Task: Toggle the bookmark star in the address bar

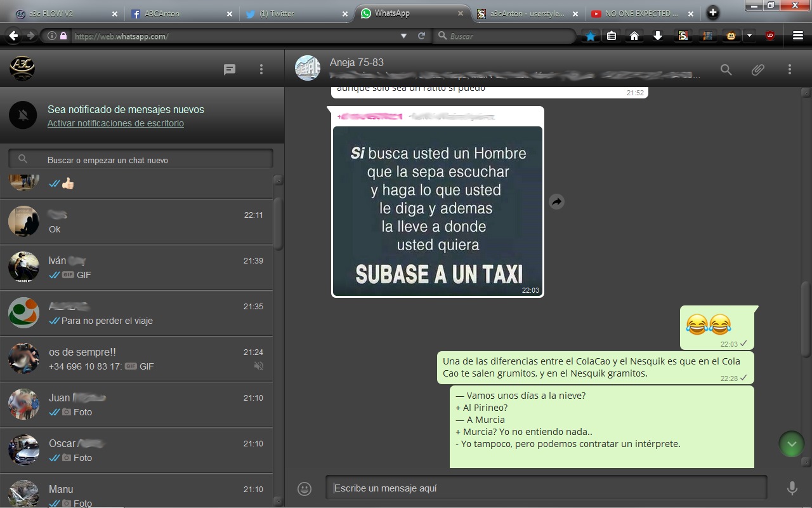Action: click(x=589, y=36)
